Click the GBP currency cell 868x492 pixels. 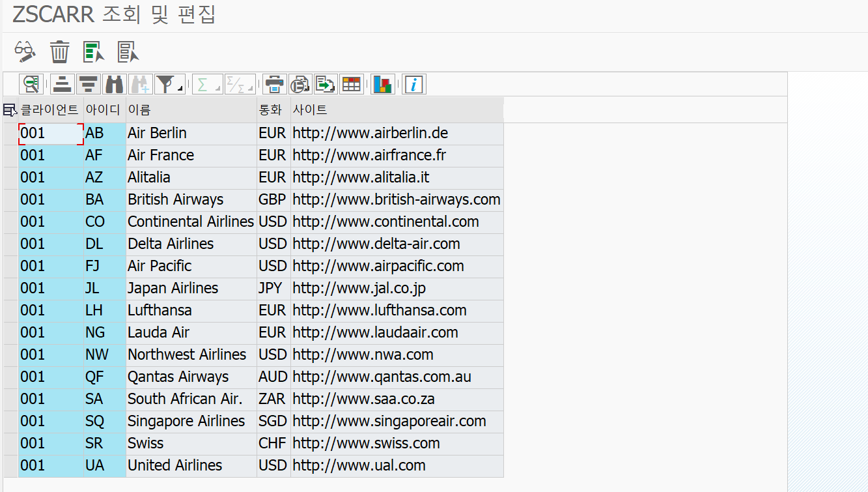[x=273, y=200]
